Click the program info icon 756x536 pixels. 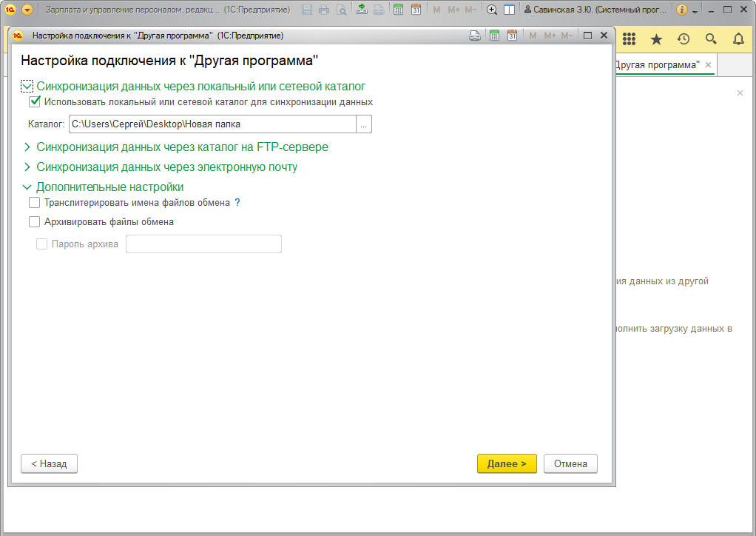[682, 10]
